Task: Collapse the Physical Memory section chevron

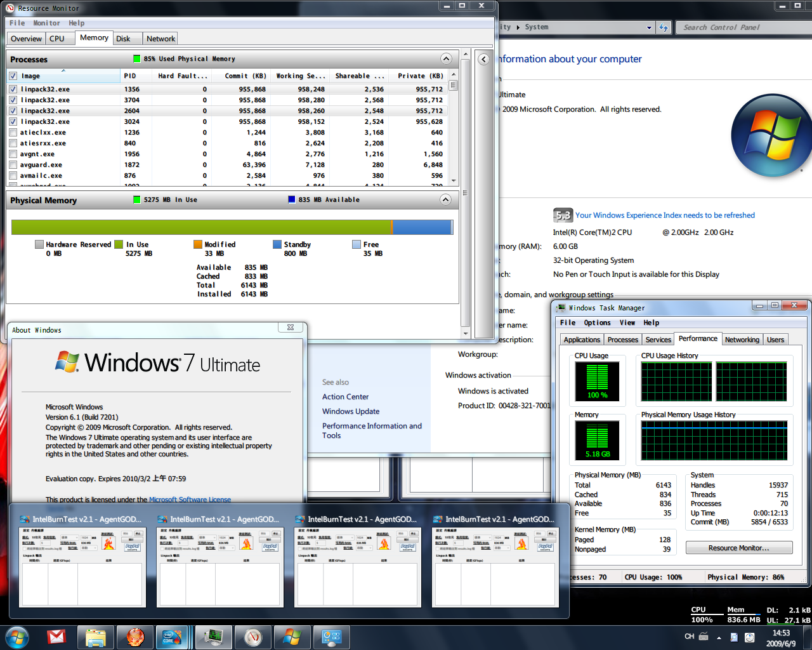Action: 446,199
